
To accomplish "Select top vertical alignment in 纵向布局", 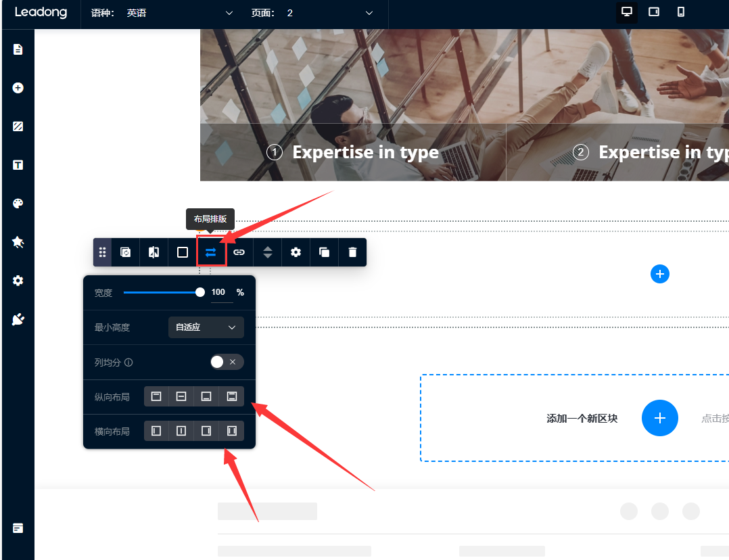I will tap(156, 396).
